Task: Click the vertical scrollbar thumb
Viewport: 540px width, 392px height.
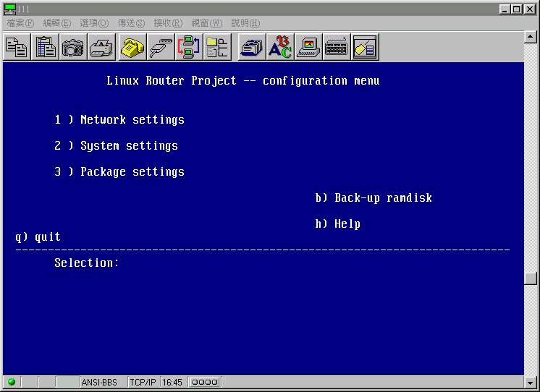Action: (x=531, y=278)
